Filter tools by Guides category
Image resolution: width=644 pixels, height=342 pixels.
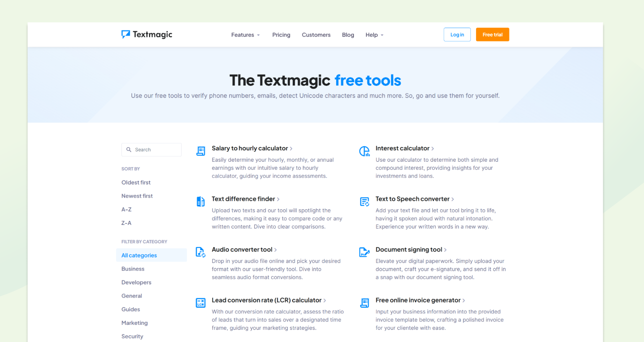pos(131,309)
